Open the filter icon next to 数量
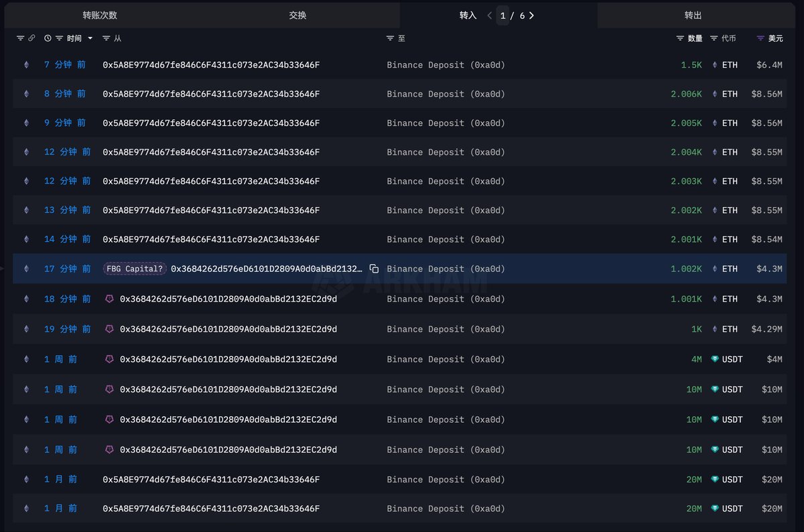 [680, 38]
